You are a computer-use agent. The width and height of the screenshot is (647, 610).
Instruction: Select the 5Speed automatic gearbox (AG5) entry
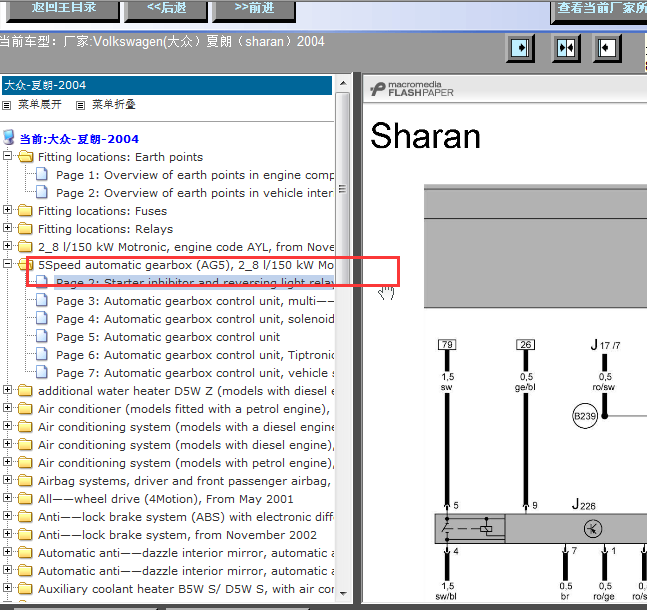coord(186,265)
